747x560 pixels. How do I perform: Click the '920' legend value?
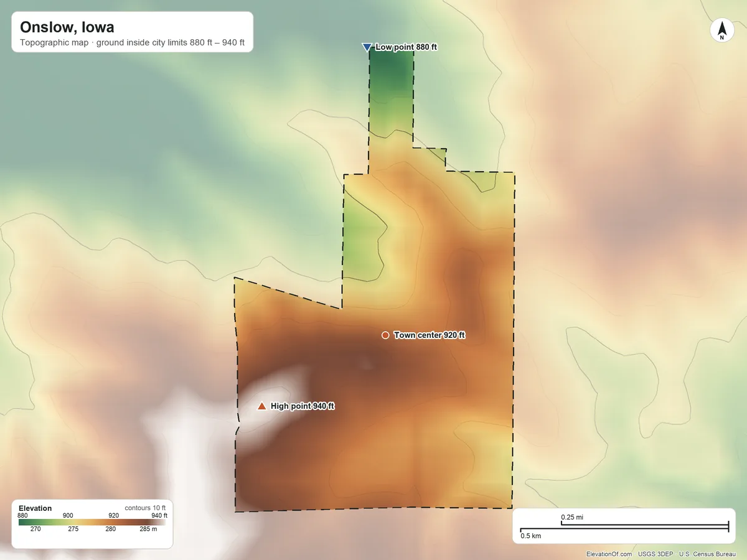(113, 515)
